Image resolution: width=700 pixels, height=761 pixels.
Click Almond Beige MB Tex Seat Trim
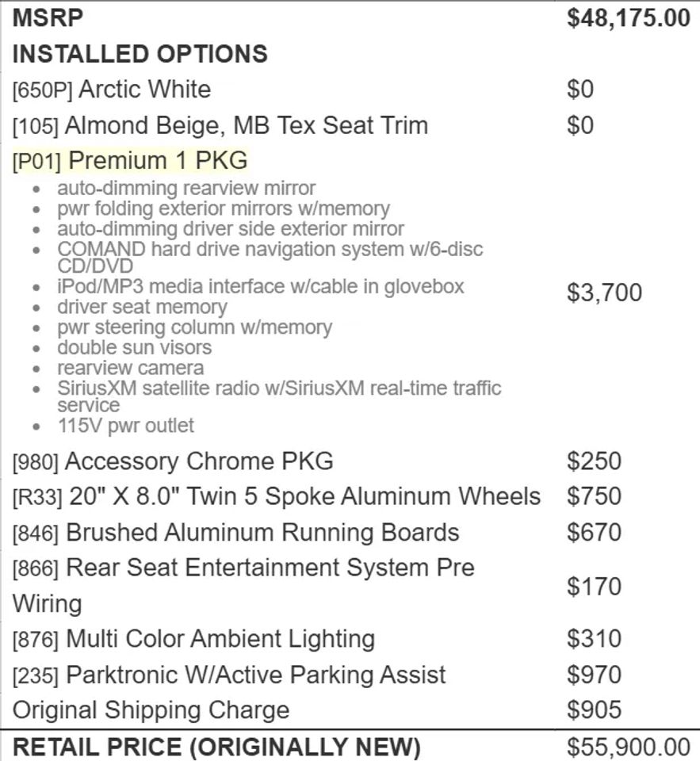220,125
